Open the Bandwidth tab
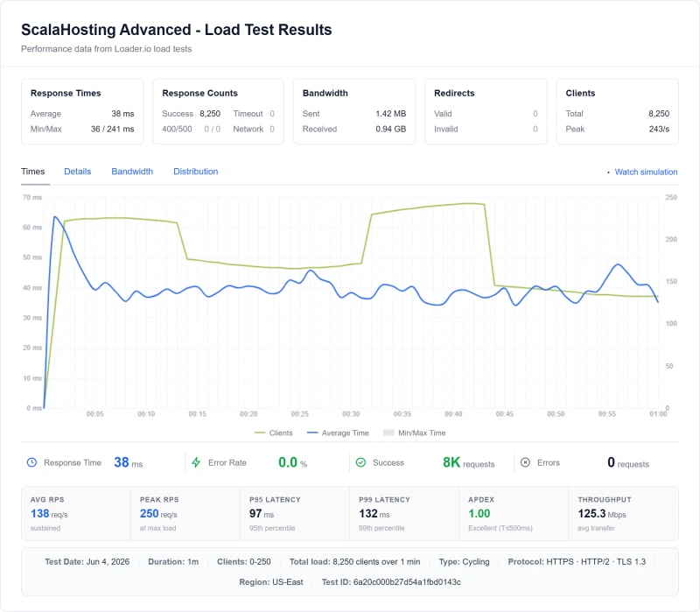700x612 pixels. coord(132,172)
